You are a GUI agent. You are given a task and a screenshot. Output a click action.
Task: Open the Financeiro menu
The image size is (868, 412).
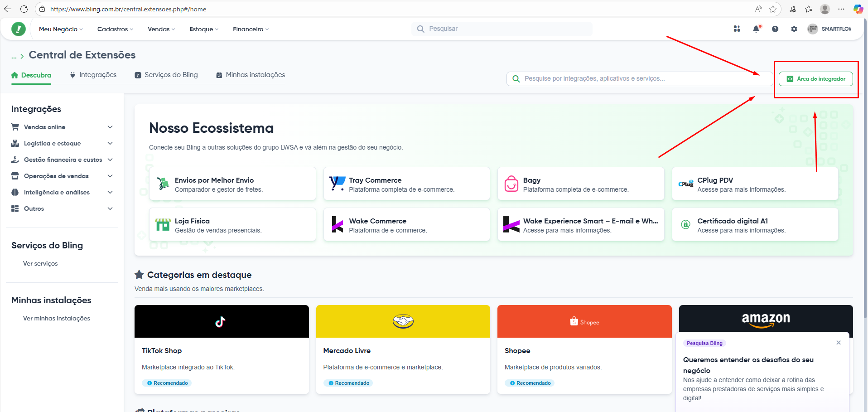(x=251, y=29)
